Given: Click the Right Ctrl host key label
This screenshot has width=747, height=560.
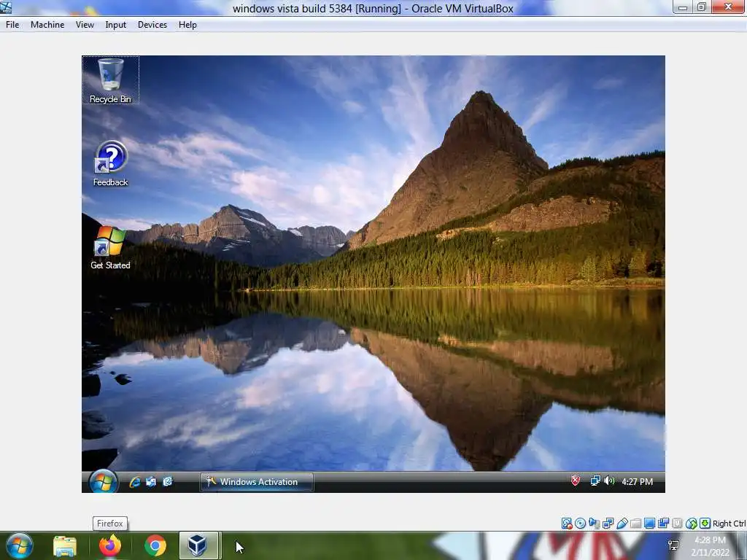Looking at the screenshot, I should pos(729,524).
